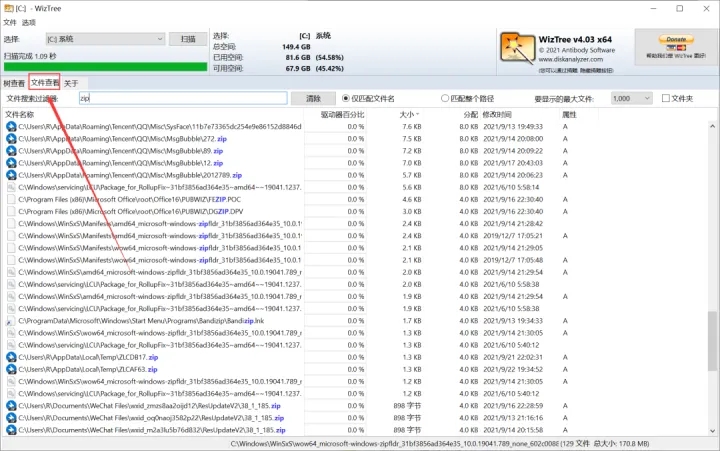This screenshot has width=720, height=451.
Task: Click the file path ending in FEZIP.POC
Action: pyautogui.click(x=129, y=199)
